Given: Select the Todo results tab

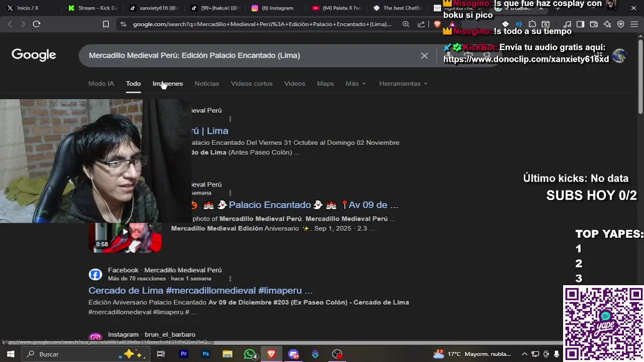Looking at the screenshot, I should (133, 83).
